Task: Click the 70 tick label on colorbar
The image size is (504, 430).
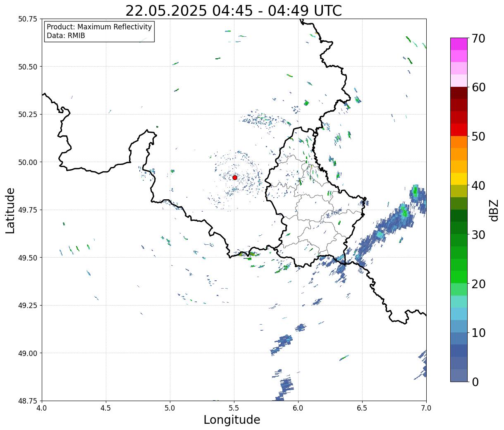Action: click(478, 38)
